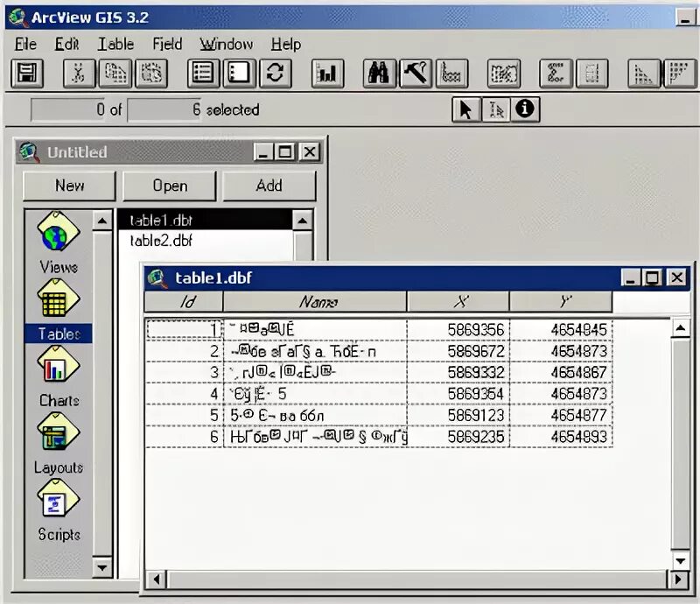
Task: Click the Sort Descending icon
Action: pos(680,74)
